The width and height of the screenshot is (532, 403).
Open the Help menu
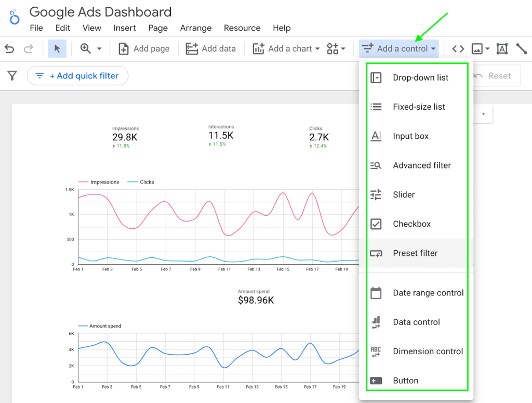pyautogui.click(x=282, y=28)
